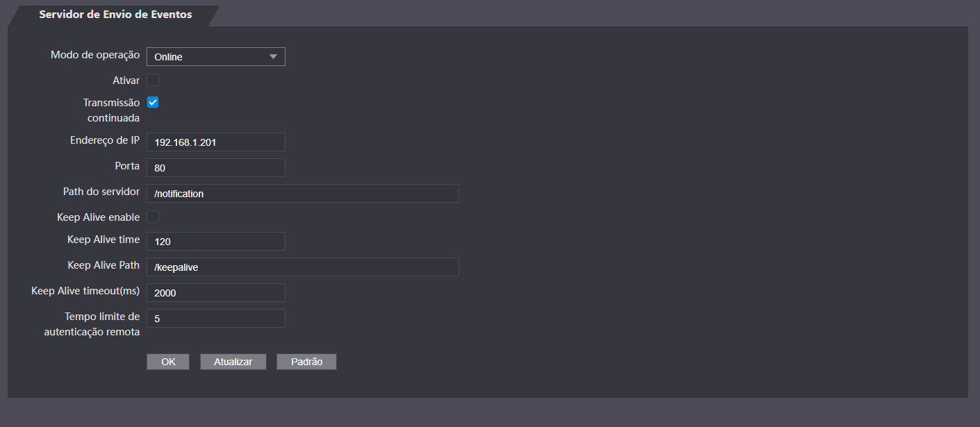
Task: Focus the Endereço de IP field
Action: pos(216,142)
